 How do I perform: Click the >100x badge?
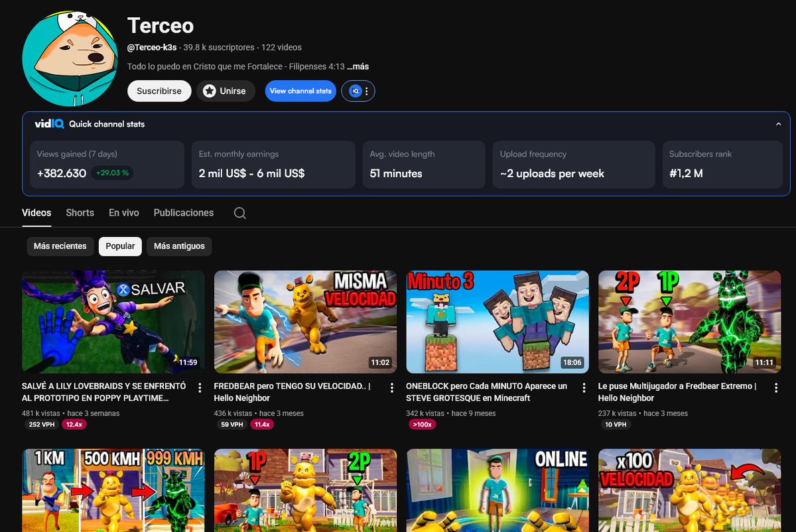click(423, 425)
